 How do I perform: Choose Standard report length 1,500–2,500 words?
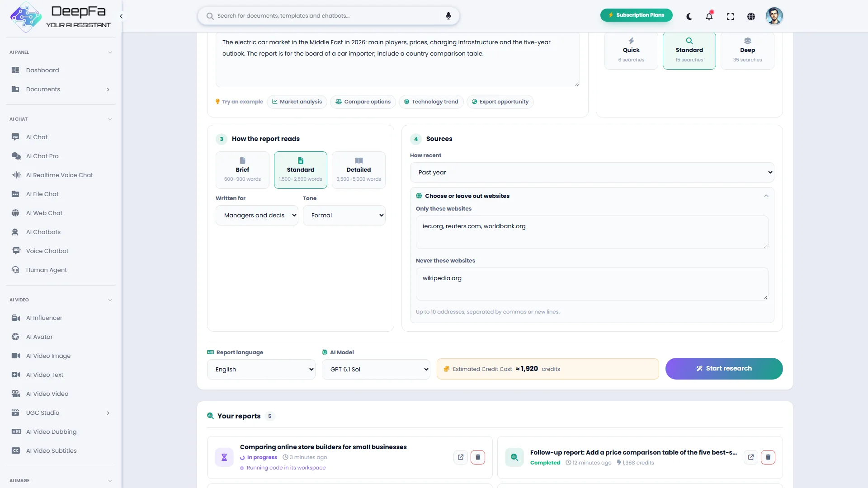coord(300,170)
